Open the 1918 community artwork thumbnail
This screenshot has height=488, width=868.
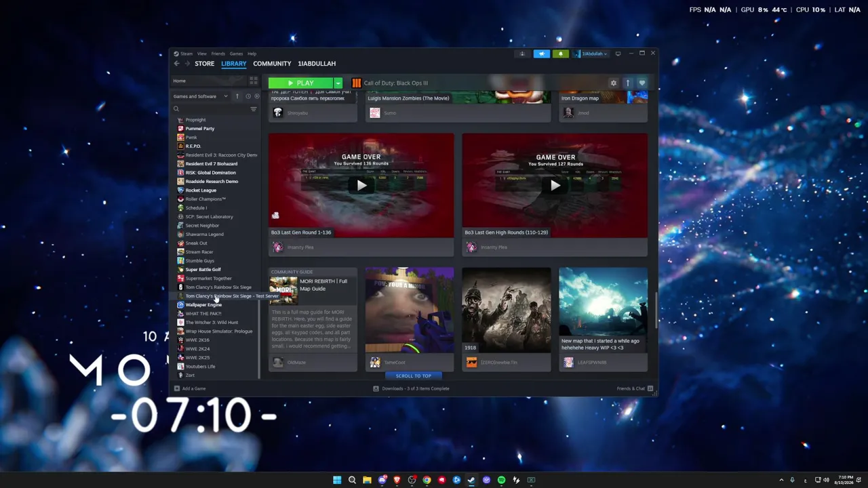507,310
